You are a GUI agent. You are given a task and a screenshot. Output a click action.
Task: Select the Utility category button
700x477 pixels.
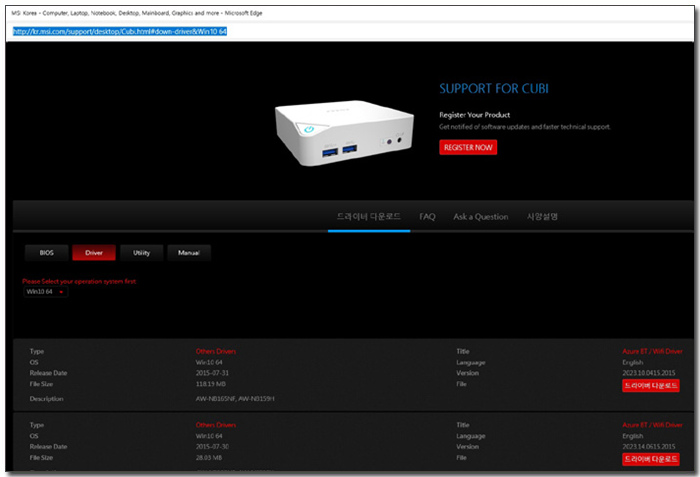(x=142, y=253)
